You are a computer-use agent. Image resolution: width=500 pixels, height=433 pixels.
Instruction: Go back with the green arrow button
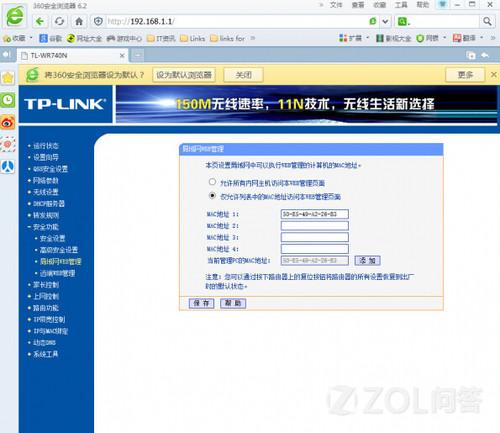pos(40,22)
